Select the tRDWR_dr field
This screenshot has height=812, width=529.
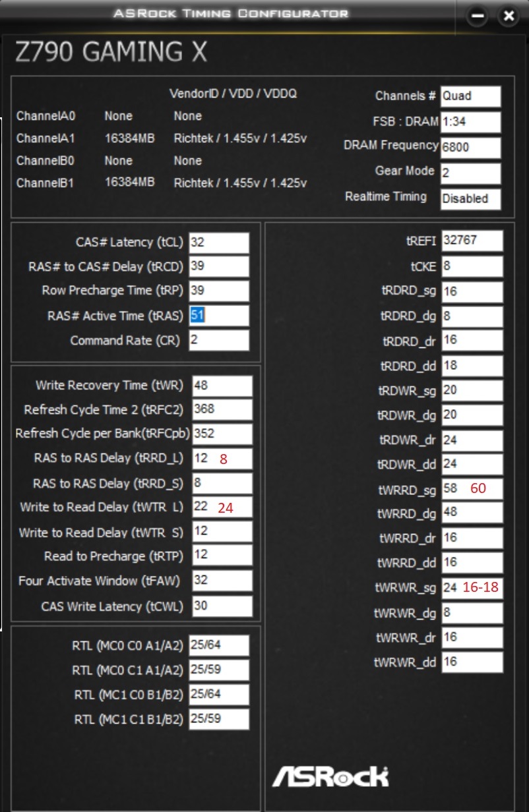472,440
